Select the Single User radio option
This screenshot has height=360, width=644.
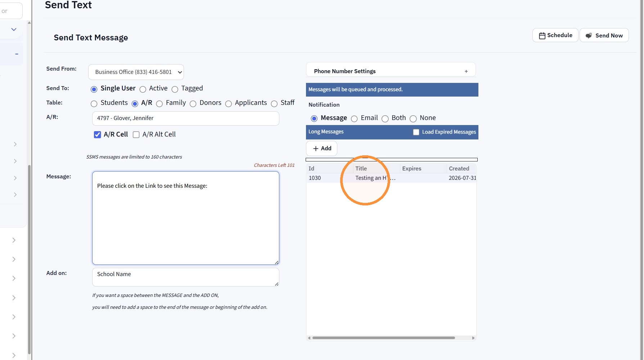(94, 89)
